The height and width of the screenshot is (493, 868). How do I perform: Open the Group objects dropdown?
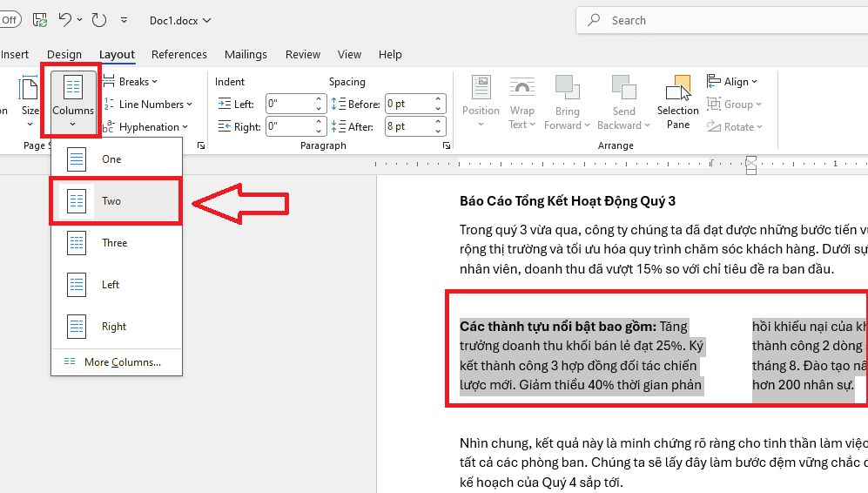click(735, 105)
